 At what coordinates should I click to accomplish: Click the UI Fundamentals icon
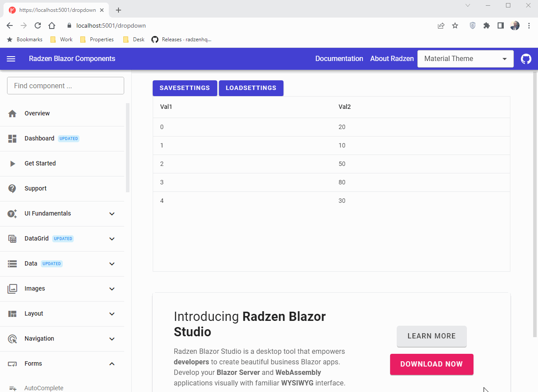(12, 214)
